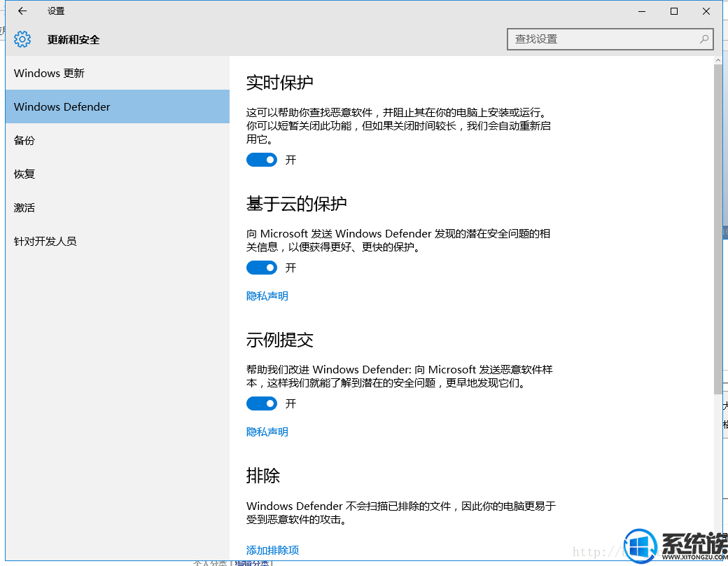Go back with the arrow icon

(22, 11)
